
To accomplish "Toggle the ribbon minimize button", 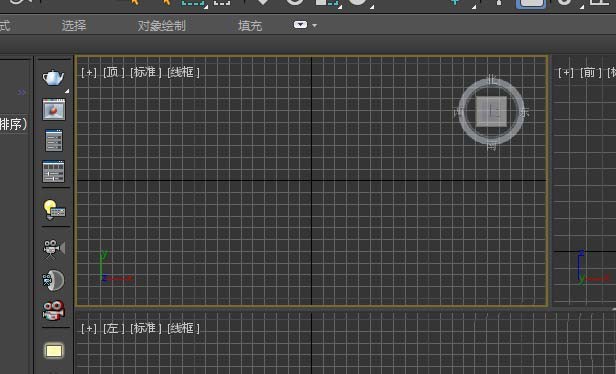I will tap(300, 25).
